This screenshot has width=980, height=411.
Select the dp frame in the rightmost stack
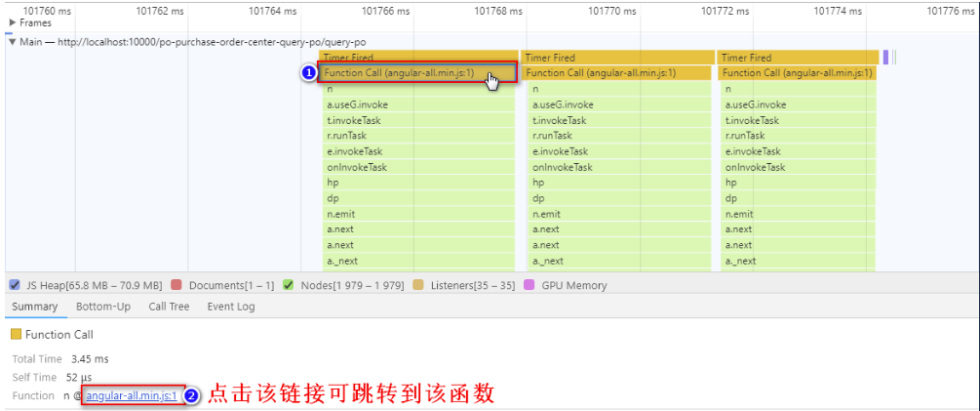[799, 198]
